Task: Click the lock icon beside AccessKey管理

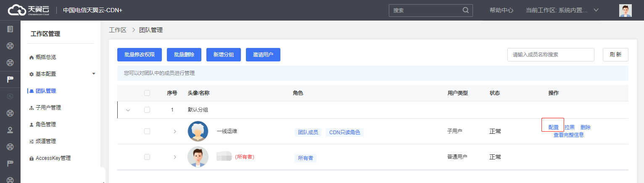Action: coord(32,159)
